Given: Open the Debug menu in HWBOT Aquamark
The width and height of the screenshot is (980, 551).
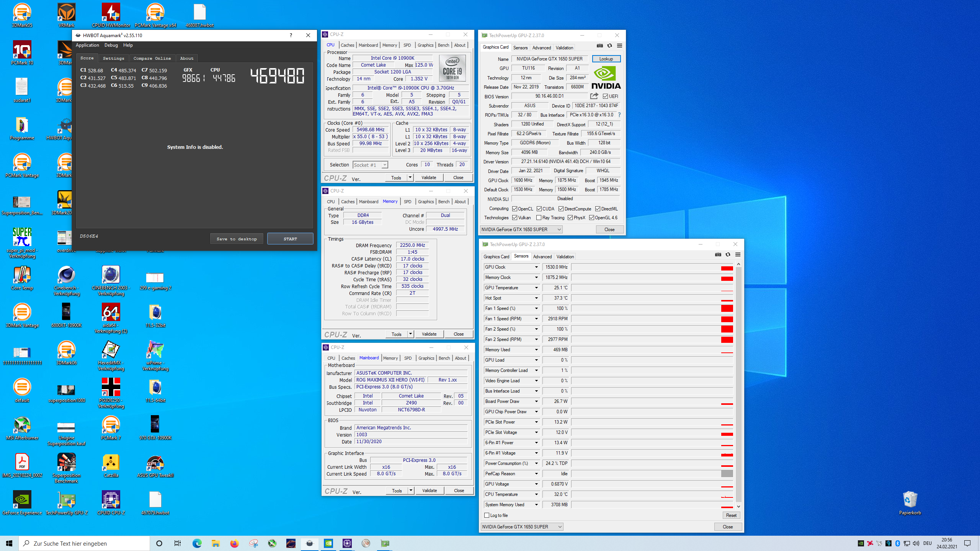Looking at the screenshot, I should click(111, 45).
